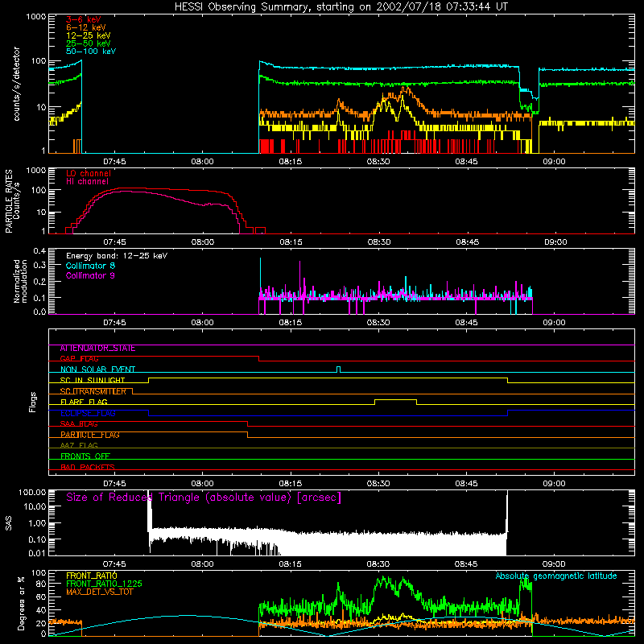Screen dimensions: 644x644
Task: Click the FRONTS_OFF flag label
Action: [85, 456]
